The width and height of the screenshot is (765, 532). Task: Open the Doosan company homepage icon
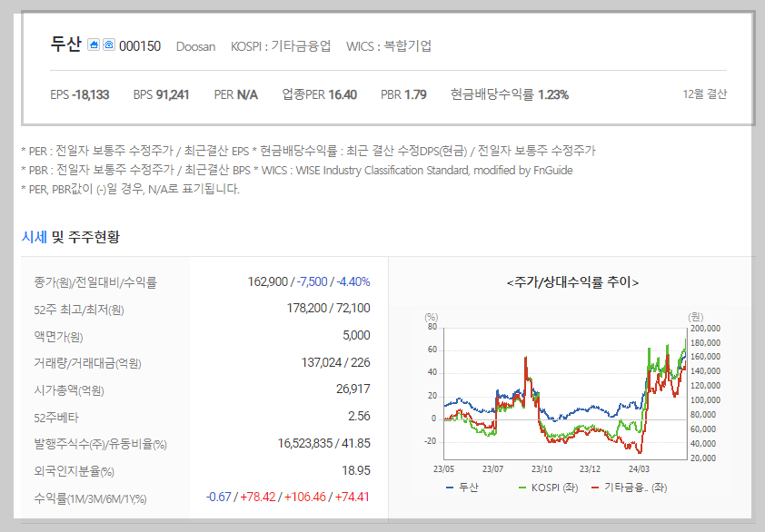[x=94, y=44]
